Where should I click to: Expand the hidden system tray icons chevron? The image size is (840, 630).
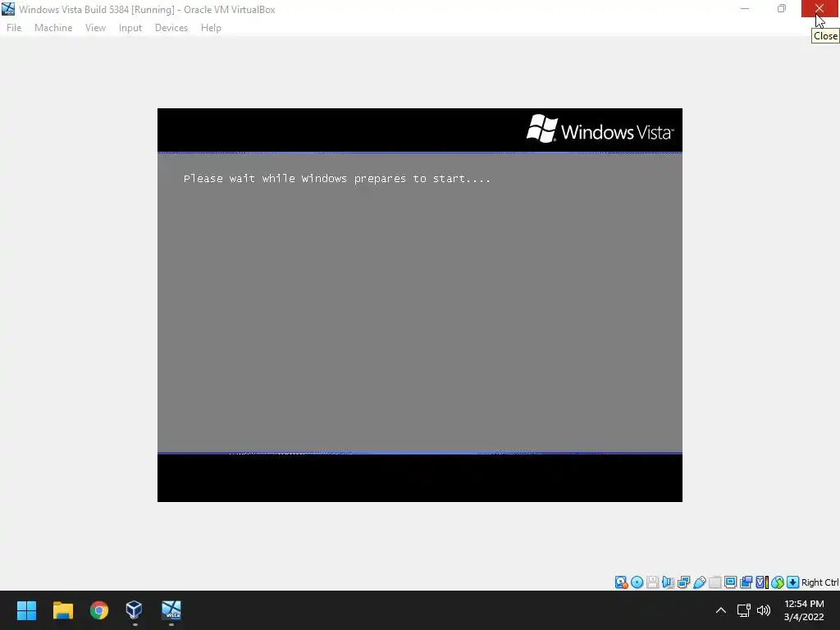tap(721, 610)
